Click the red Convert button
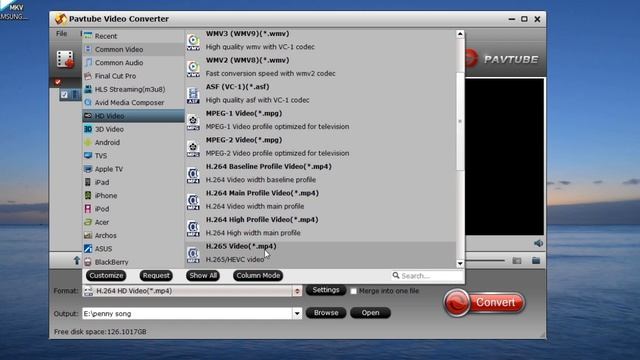 484,302
